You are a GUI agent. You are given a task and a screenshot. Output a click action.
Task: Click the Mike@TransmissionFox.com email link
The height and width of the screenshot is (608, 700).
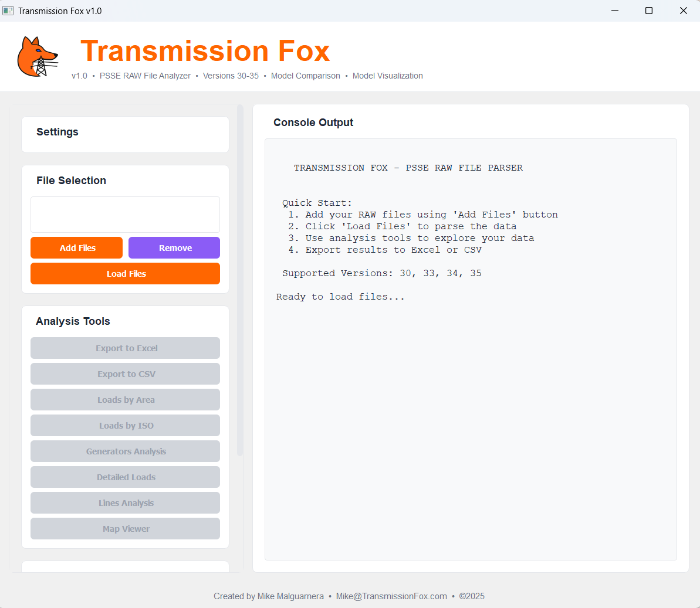pyautogui.click(x=391, y=596)
